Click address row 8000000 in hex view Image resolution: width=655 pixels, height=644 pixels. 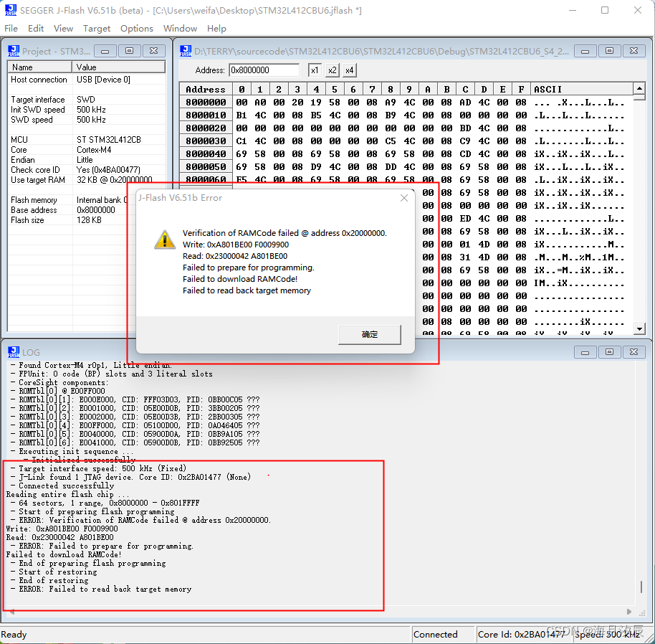tap(206, 103)
